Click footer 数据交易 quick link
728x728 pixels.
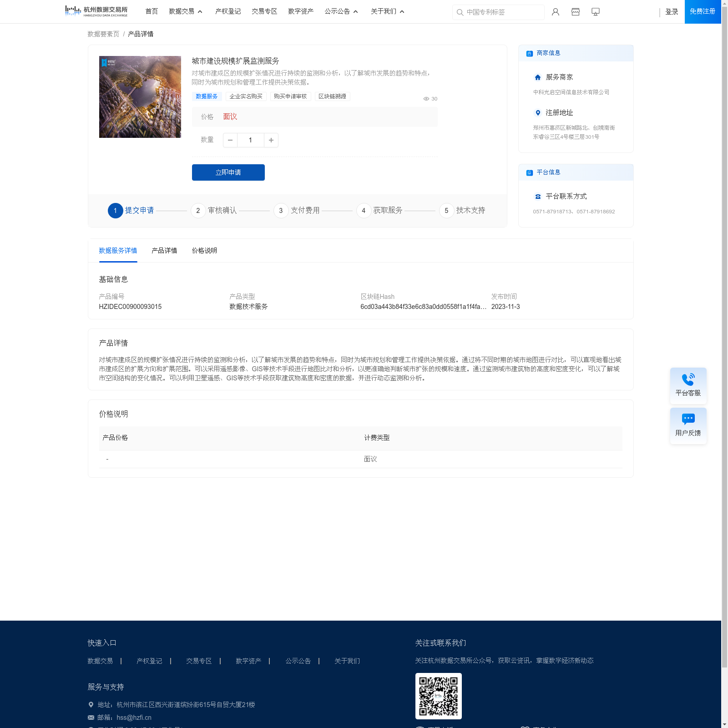point(100,661)
